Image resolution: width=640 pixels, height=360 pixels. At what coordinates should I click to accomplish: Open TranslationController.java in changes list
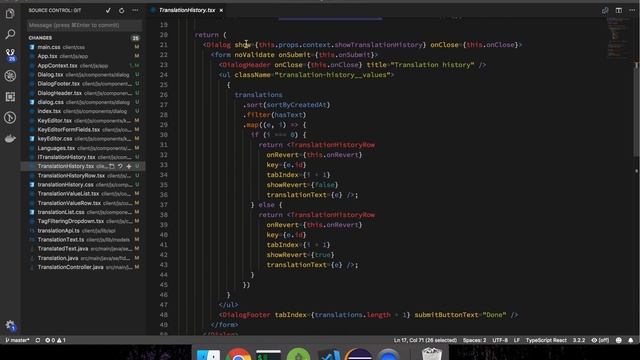tap(84, 267)
